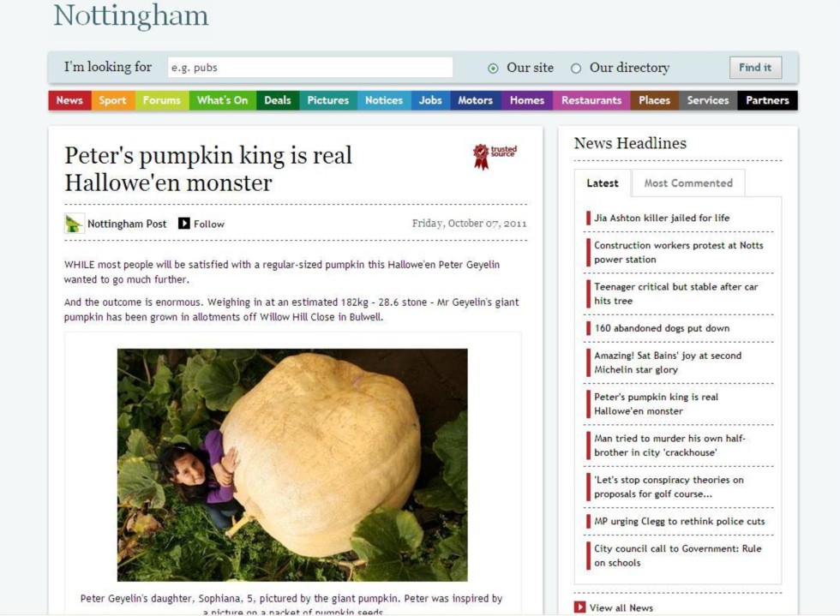
Task: Open MP urging Clegg police cuts story
Action: [x=679, y=522]
